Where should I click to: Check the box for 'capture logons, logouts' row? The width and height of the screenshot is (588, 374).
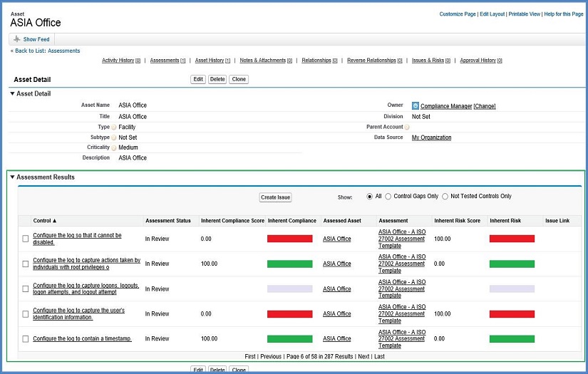(26, 289)
